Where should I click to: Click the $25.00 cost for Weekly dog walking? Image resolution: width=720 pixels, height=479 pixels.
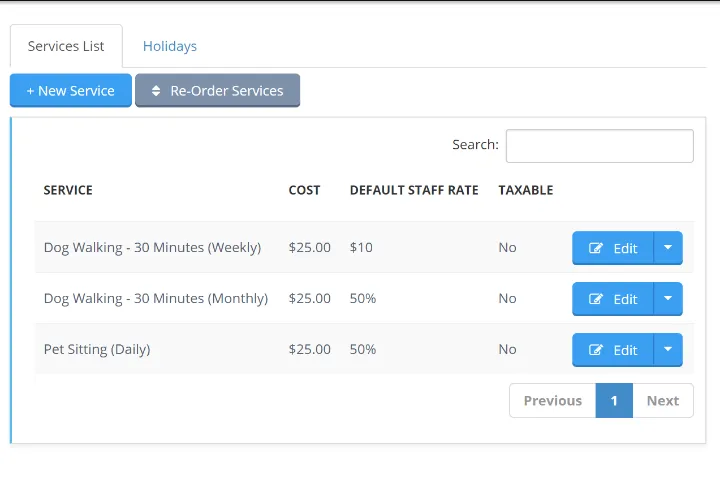click(x=309, y=248)
